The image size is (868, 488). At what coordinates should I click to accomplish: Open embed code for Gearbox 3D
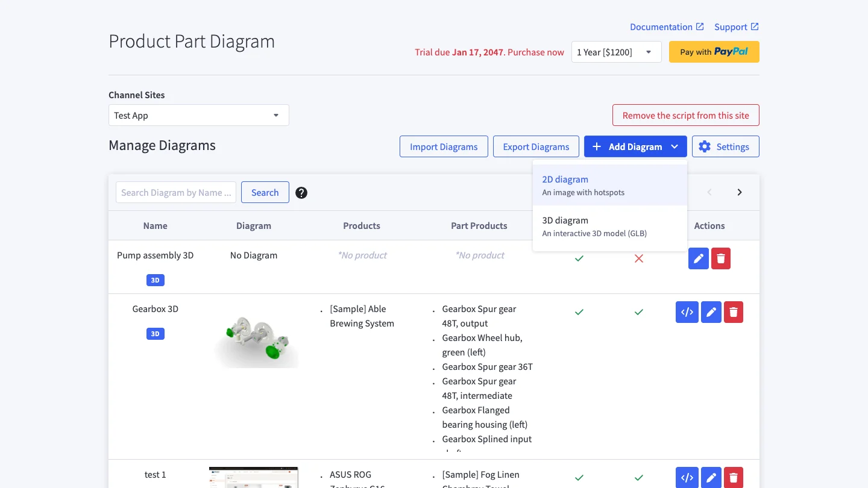[x=687, y=312]
